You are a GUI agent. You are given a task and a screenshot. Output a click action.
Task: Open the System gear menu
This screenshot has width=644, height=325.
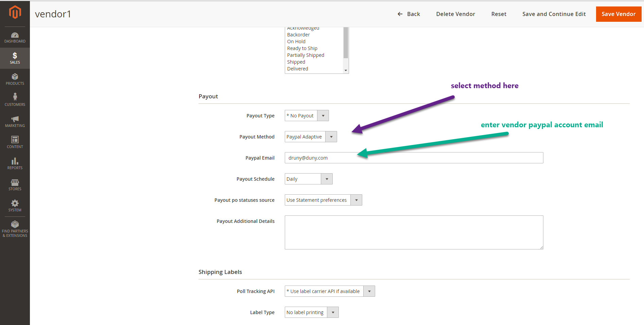(x=15, y=206)
